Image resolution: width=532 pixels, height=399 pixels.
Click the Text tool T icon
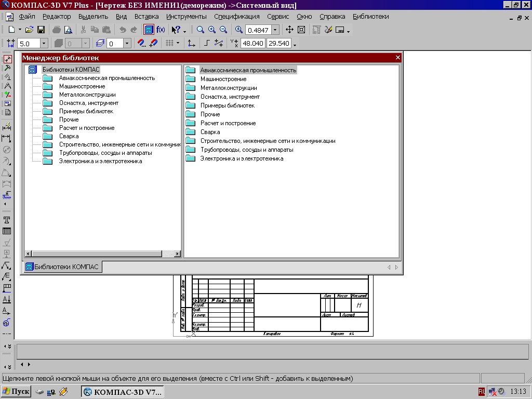tap(6, 220)
